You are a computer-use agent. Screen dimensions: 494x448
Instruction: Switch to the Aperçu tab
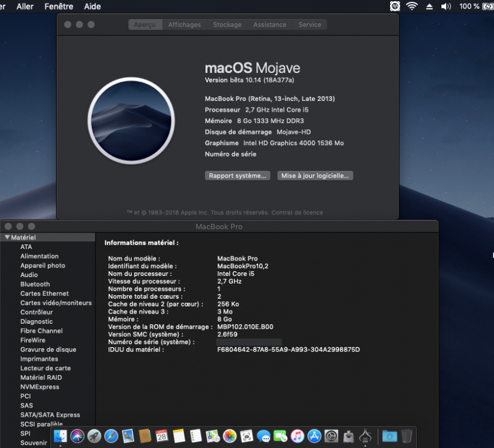point(145,24)
